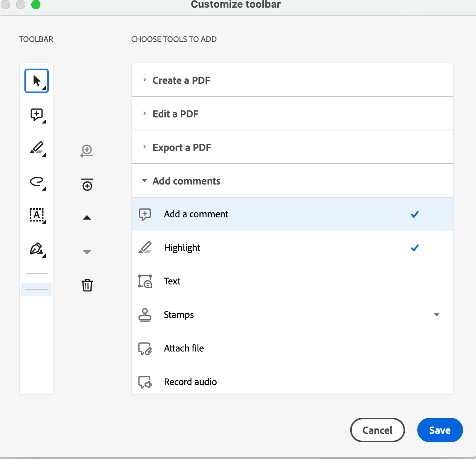Screen dimensions: 476x459
Task: Open the Stamps dropdown arrow
Action: (437, 315)
